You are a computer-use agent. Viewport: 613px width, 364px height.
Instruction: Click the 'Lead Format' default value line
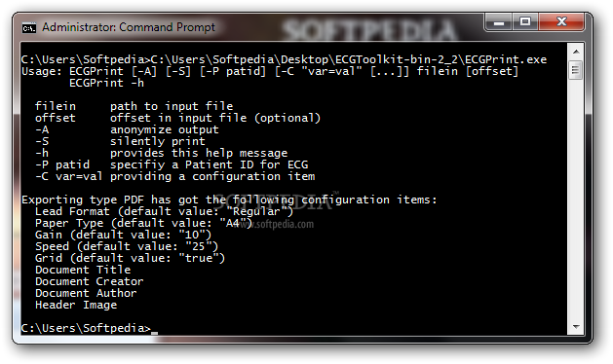(164, 211)
